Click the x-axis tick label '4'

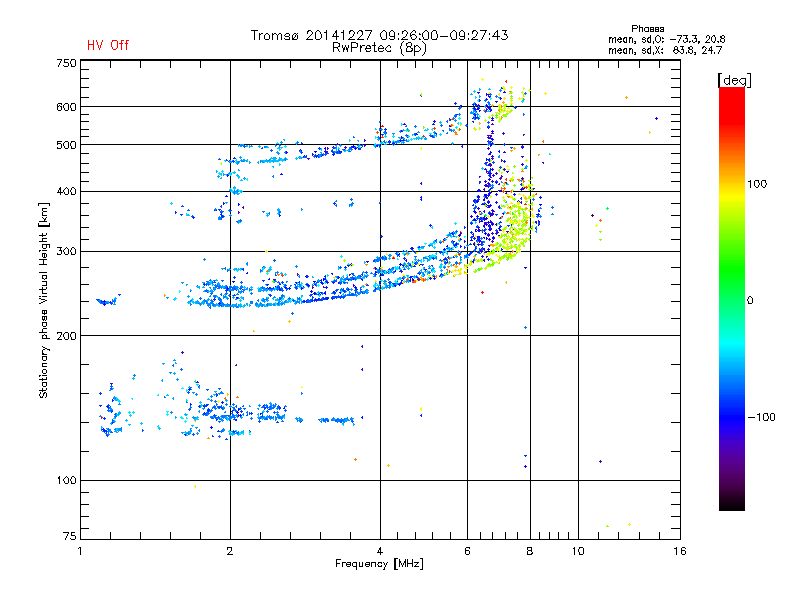click(380, 551)
